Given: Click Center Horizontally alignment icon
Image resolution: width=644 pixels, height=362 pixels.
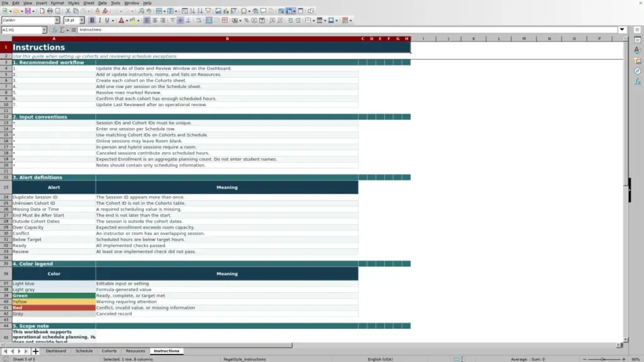Looking at the screenshot, I should click(x=155, y=20).
